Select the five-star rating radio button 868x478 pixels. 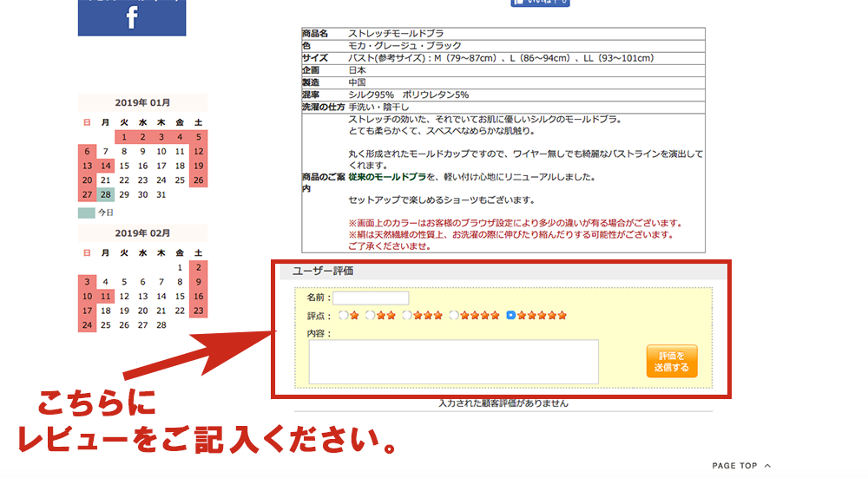(511, 316)
